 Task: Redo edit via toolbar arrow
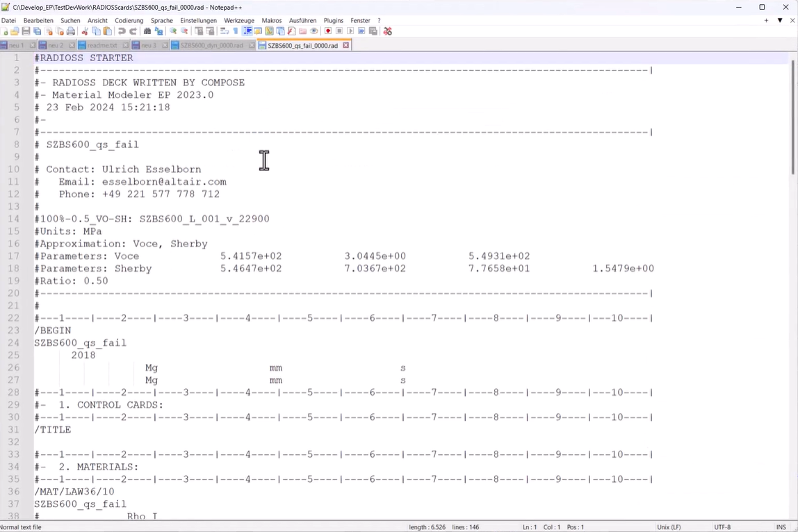click(133, 31)
